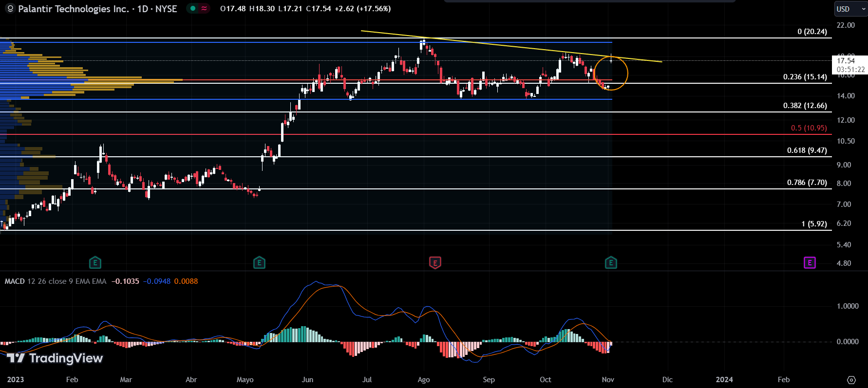Click the O17.48 open price value
This screenshot has width=868, height=388.
tap(233, 9)
